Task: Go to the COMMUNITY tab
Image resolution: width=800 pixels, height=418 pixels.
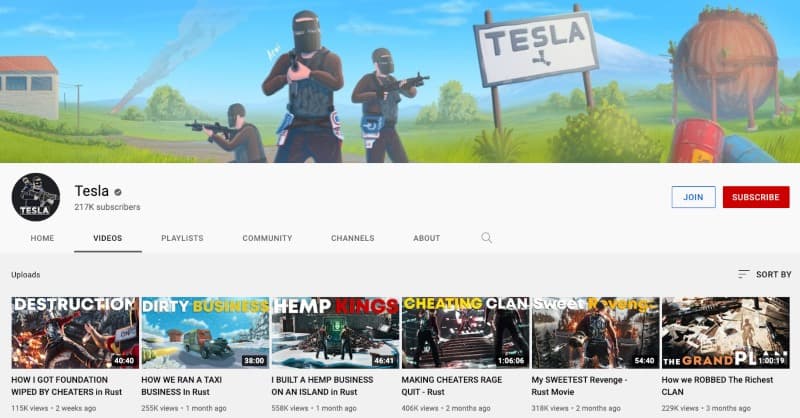Action: coord(267,238)
